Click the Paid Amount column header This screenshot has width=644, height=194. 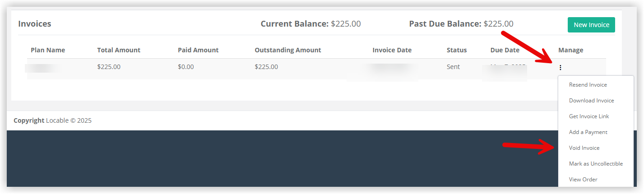click(198, 50)
